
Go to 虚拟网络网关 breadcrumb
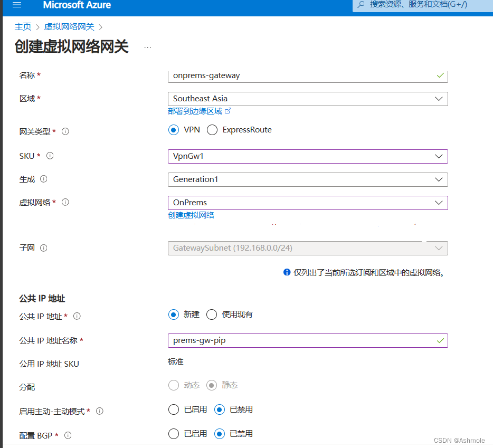coord(69,27)
